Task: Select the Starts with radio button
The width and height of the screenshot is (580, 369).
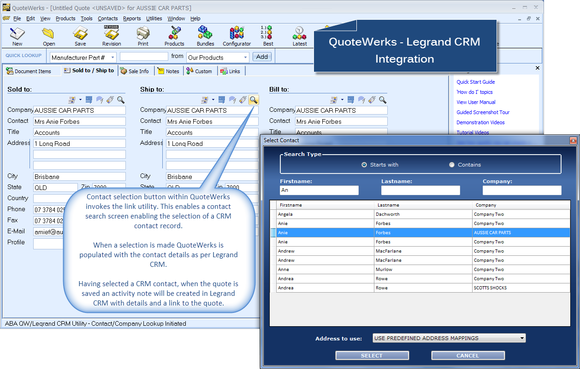Action: (x=364, y=165)
